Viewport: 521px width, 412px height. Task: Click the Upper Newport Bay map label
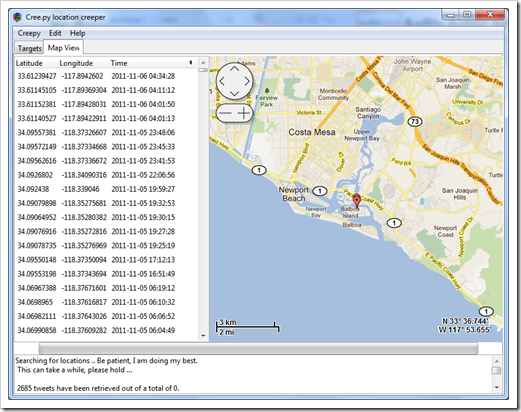pyautogui.click(x=362, y=135)
